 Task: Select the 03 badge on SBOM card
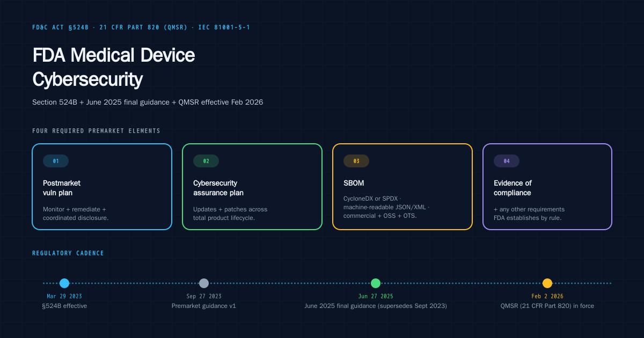(356, 161)
